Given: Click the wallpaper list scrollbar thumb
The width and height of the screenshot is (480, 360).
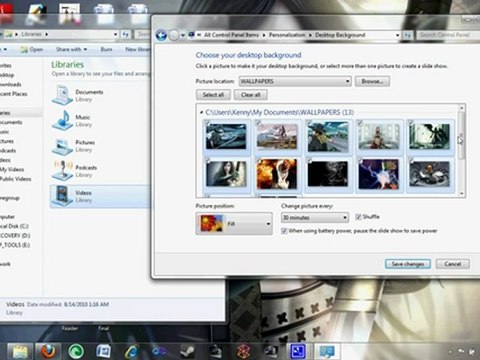Looking at the screenshot, I should (462, 136).
